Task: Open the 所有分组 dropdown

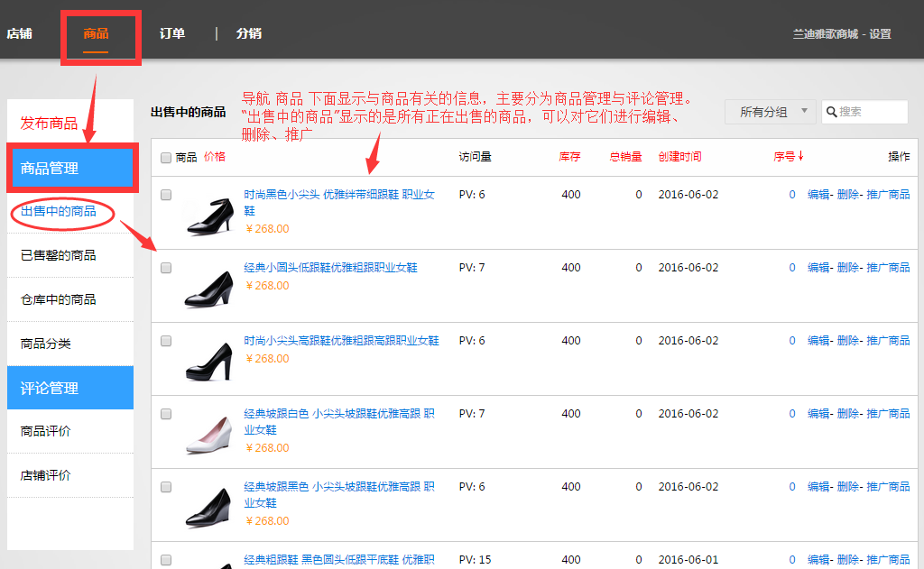Action: [x=771, y=112]
